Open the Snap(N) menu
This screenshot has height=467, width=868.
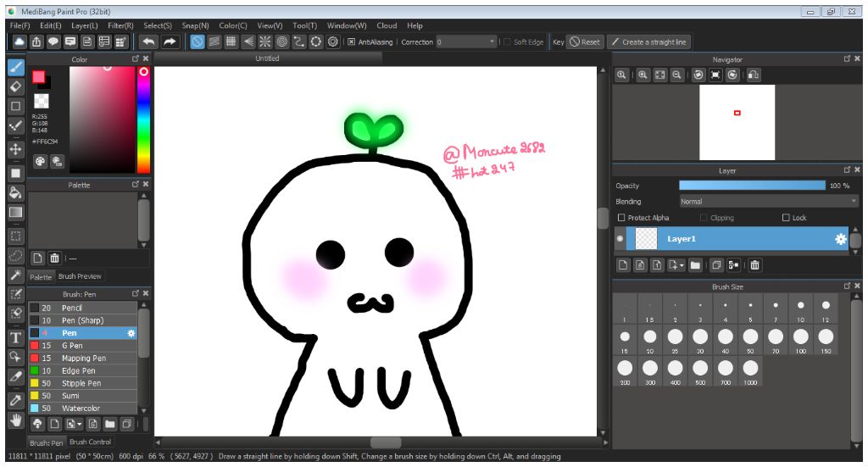(195, 25)
